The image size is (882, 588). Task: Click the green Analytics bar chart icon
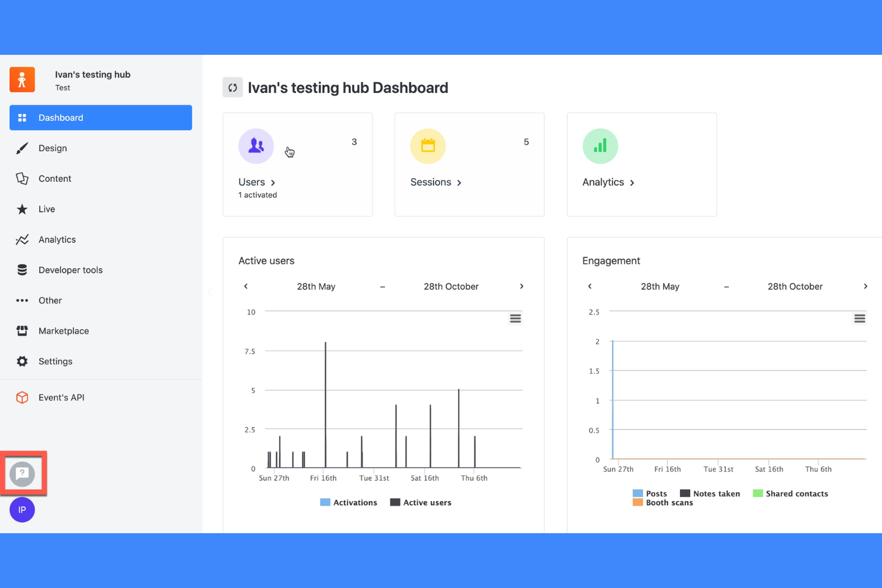point(600,146)
